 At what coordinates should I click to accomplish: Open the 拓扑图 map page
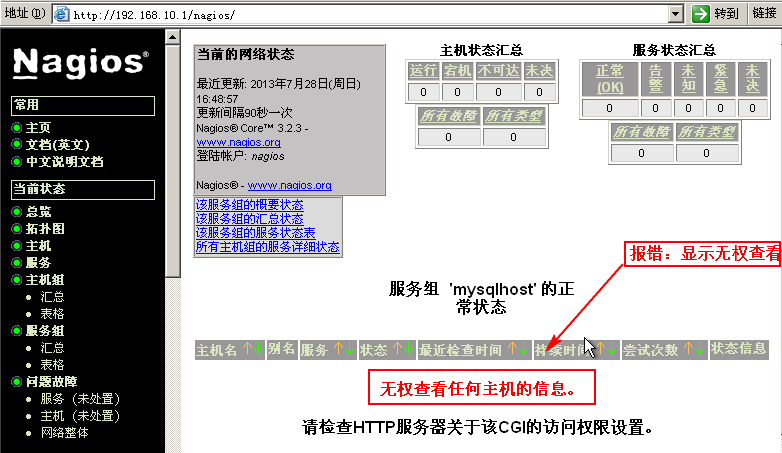45,228
